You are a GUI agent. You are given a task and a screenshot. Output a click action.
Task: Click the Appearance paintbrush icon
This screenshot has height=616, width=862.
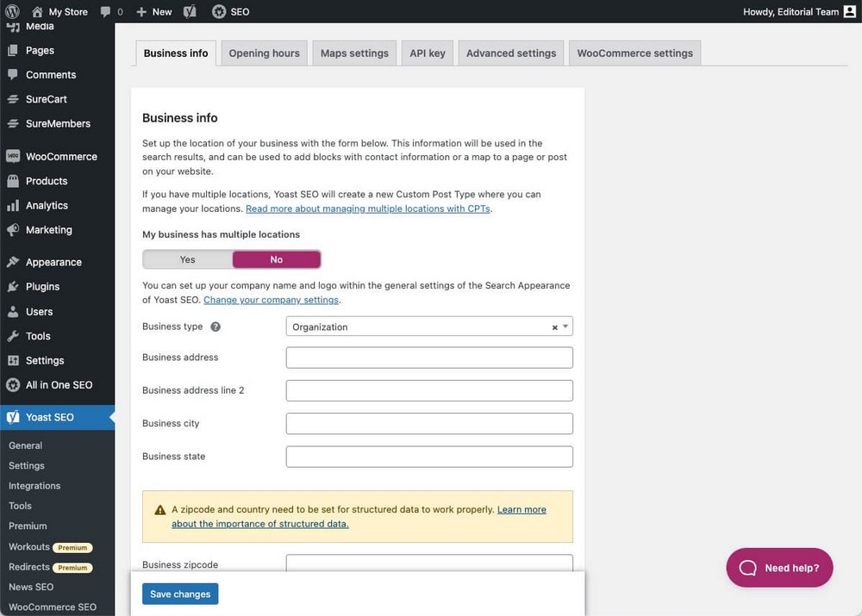pos(12,262)
